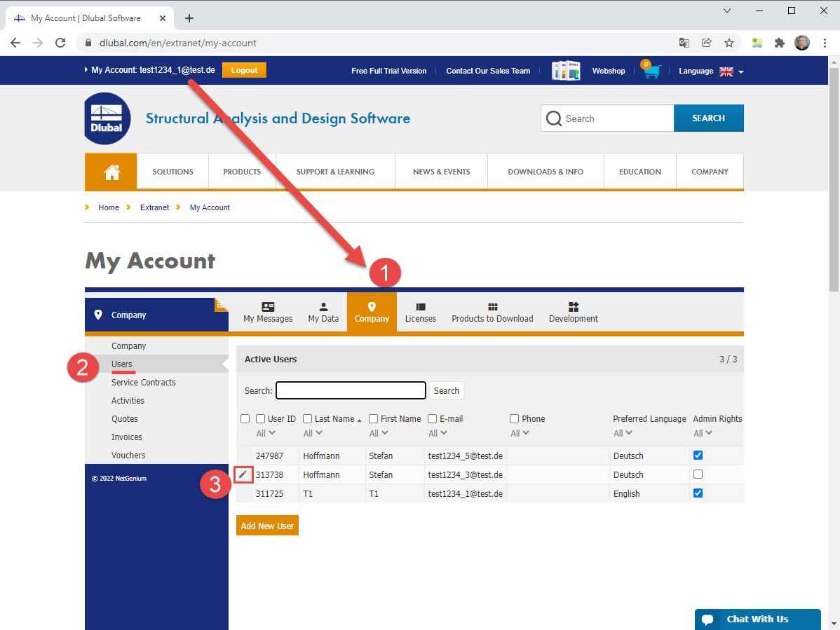Click the browser back arrow
This screenshot has width=840, height=630.
(x=15, y=43)
